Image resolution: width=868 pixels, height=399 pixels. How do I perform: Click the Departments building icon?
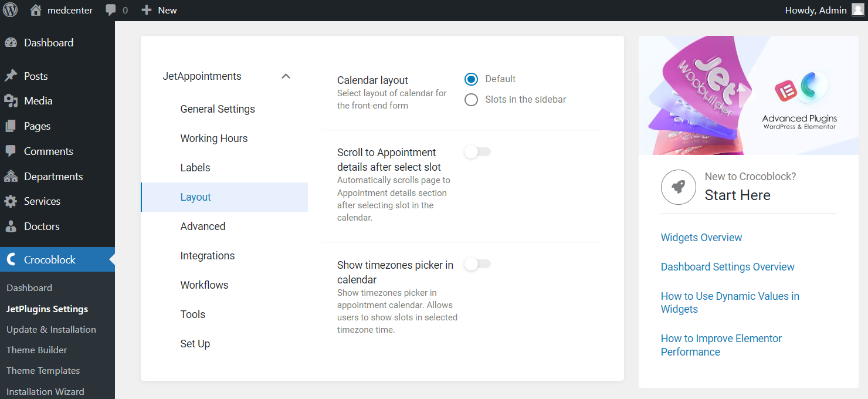click(x=11, y=177)
